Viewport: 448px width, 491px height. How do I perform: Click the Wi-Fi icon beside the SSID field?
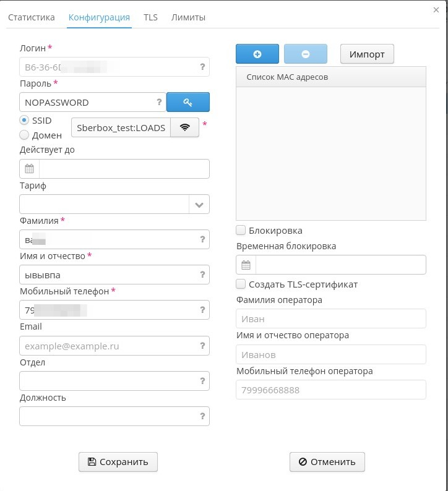click(x=184, y=127)
